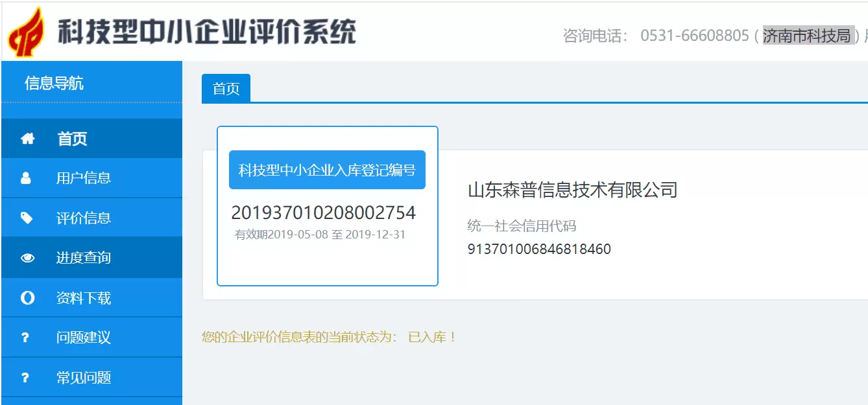868x405 pixels.
Task: Click the validity period 有效期2019-05-08 至 2019-12-31
Action: coord(320,235)
